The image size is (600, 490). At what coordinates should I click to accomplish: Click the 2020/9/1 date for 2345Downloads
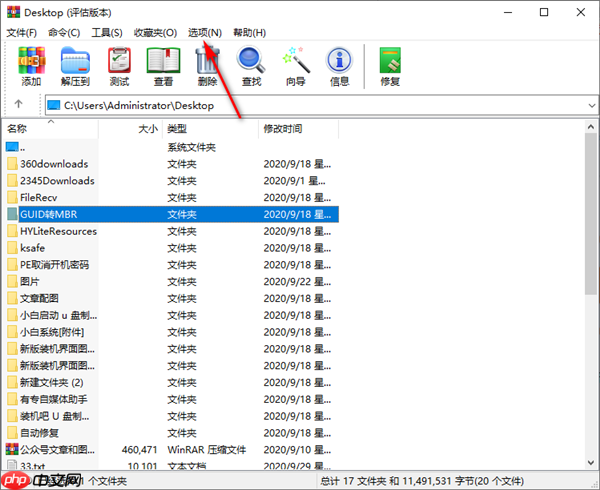point(294,181)
